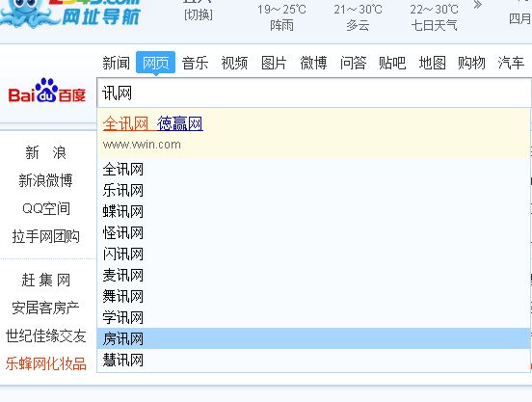
Task: Visit the QQ空间 link
Action: pos(46,208)
